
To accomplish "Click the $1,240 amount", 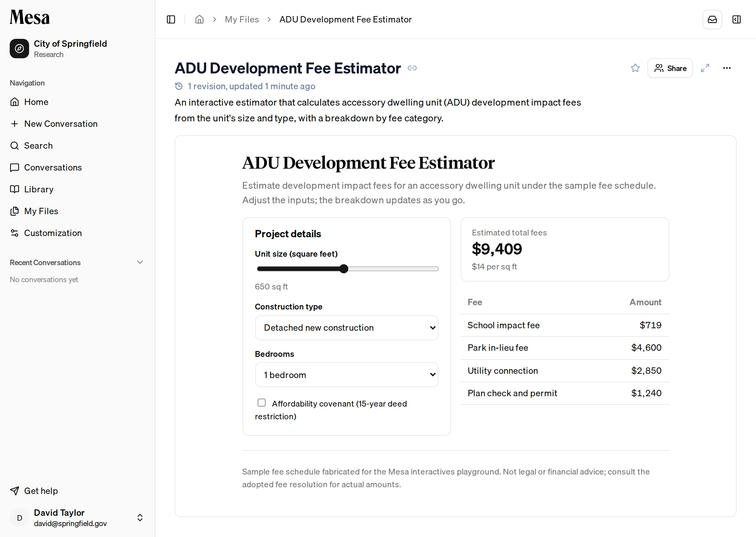I will 646,393.
